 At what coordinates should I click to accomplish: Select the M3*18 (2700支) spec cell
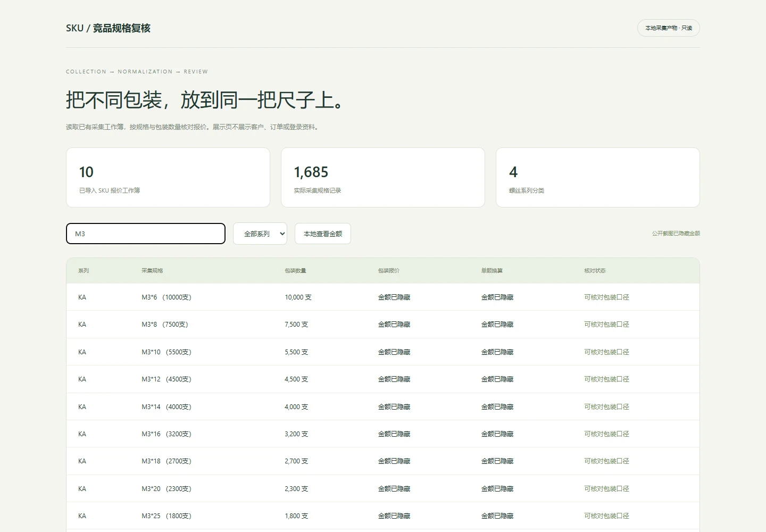click(x=166, y=461)
